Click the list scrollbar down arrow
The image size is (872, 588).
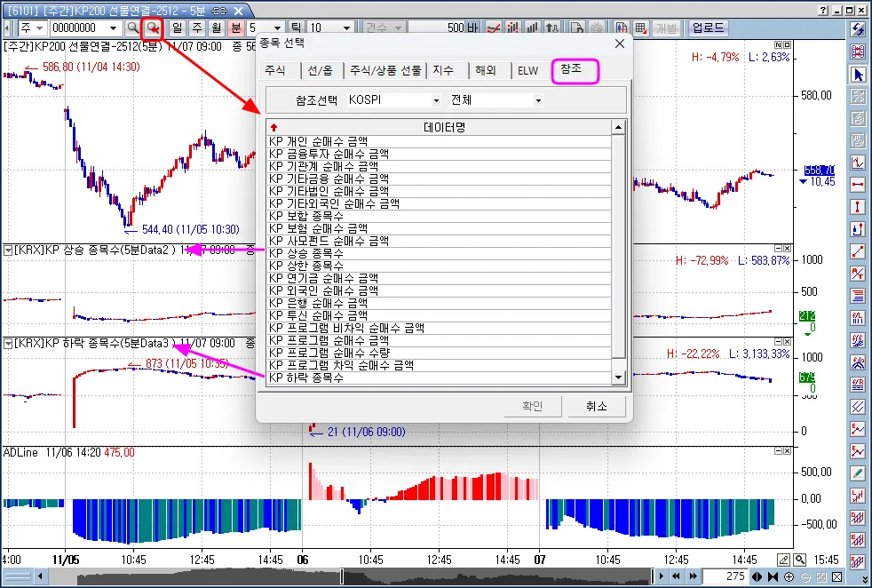pyautogui.click(x=618, y=377)
